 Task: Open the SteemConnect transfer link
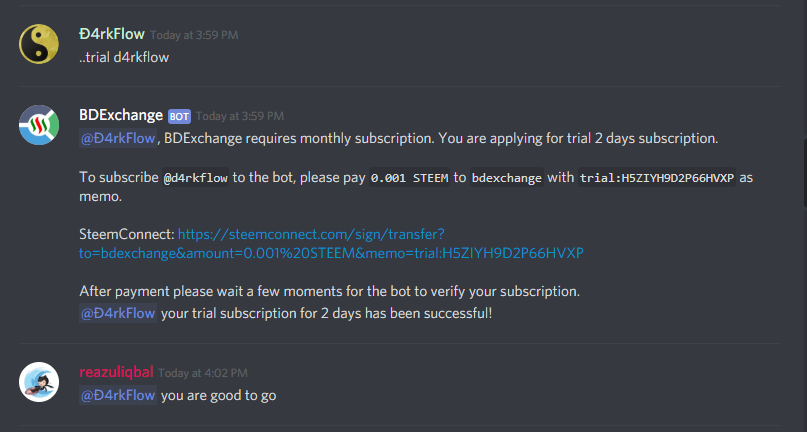coord(331,244)
